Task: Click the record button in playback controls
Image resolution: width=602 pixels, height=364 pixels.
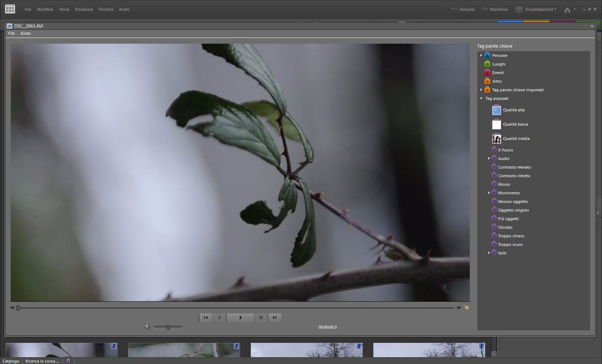Action: click(219, 318)
